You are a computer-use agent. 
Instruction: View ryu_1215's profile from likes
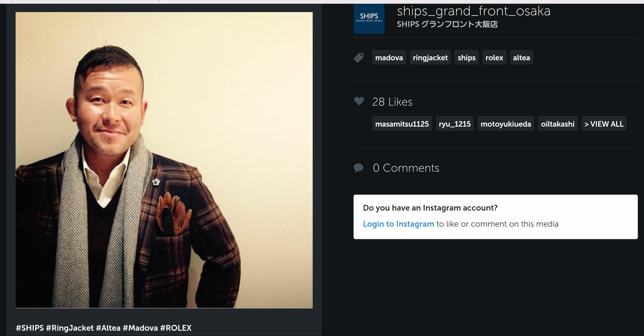[455, 124]
